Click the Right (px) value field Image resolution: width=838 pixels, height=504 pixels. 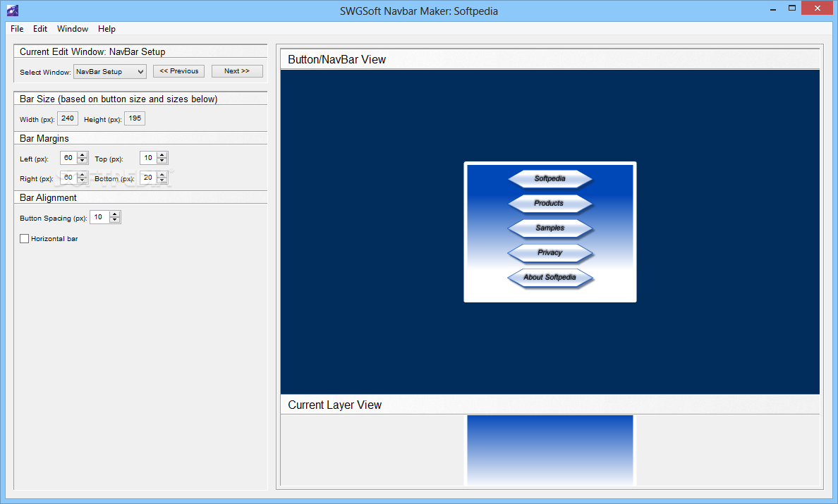[69, 178]
